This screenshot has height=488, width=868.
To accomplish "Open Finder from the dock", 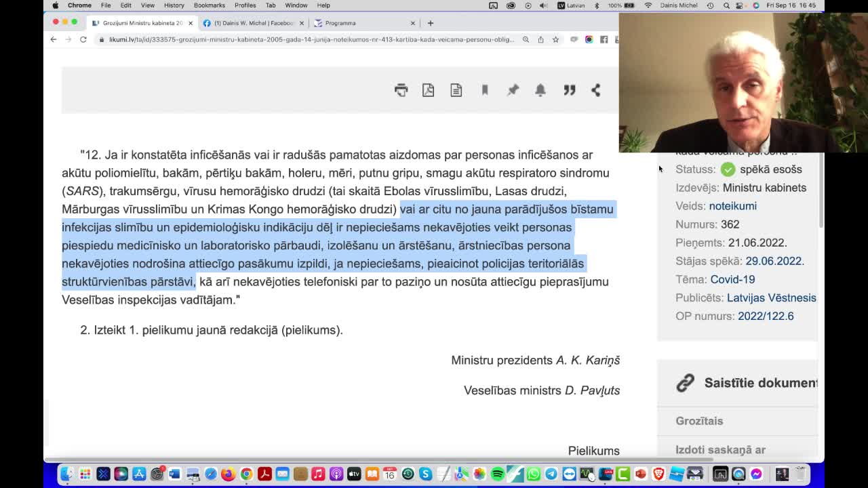I will [67, 474].
